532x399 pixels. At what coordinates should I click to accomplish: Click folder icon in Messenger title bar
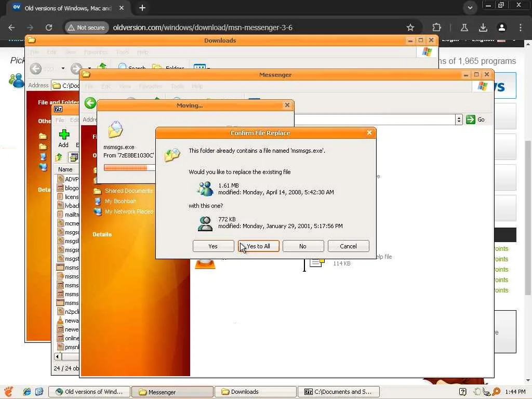(86, 74)
